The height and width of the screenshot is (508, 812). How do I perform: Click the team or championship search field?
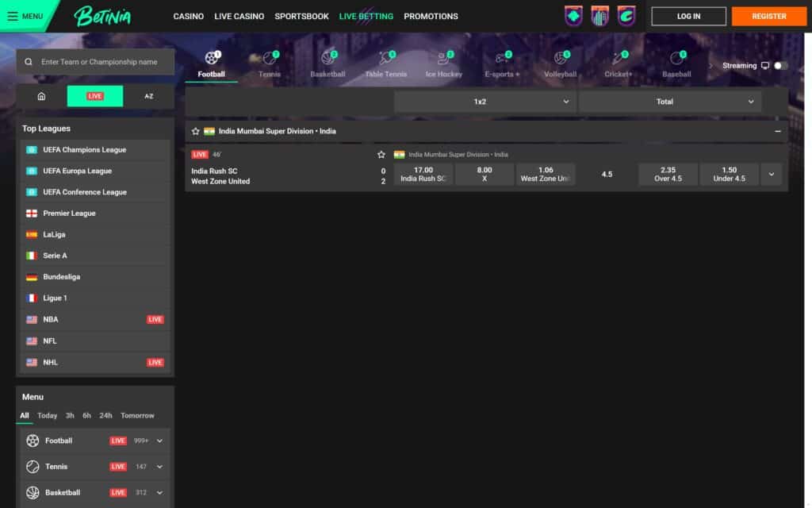tap(99, 62)
